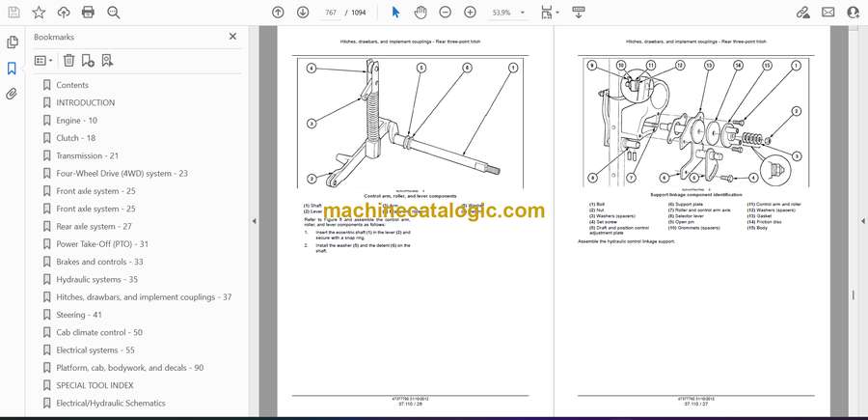Go to Transmission - 21 bookmark
Image resolution: width=868 pixels, height=420 pixels.
87,155
